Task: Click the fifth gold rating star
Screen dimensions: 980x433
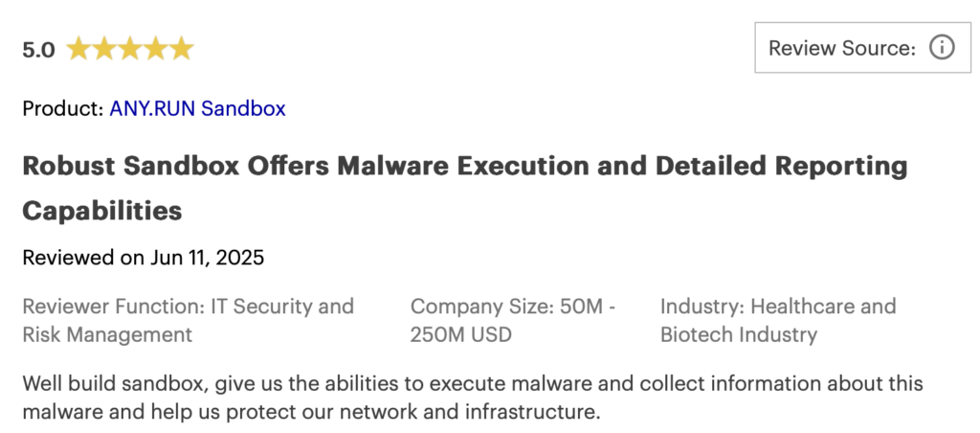Action: pos(181,49)
